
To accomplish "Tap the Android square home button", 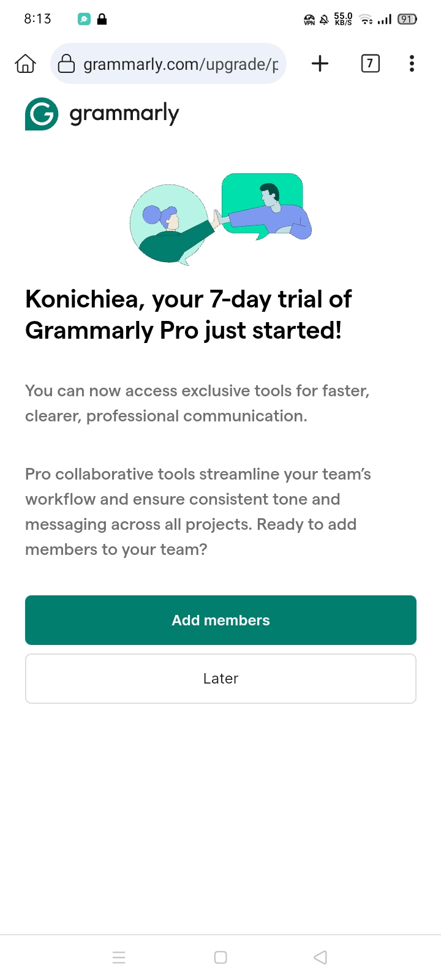I will (x=221, y=957).
